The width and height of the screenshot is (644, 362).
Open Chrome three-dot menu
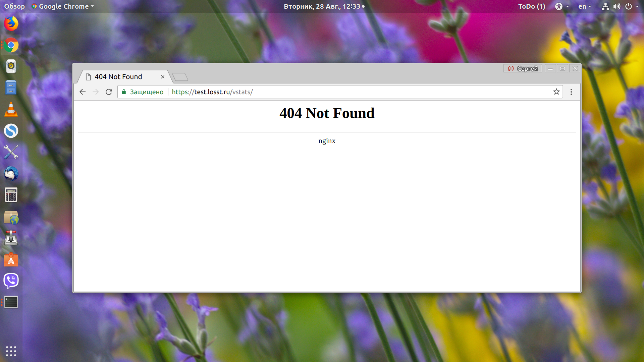571,92
